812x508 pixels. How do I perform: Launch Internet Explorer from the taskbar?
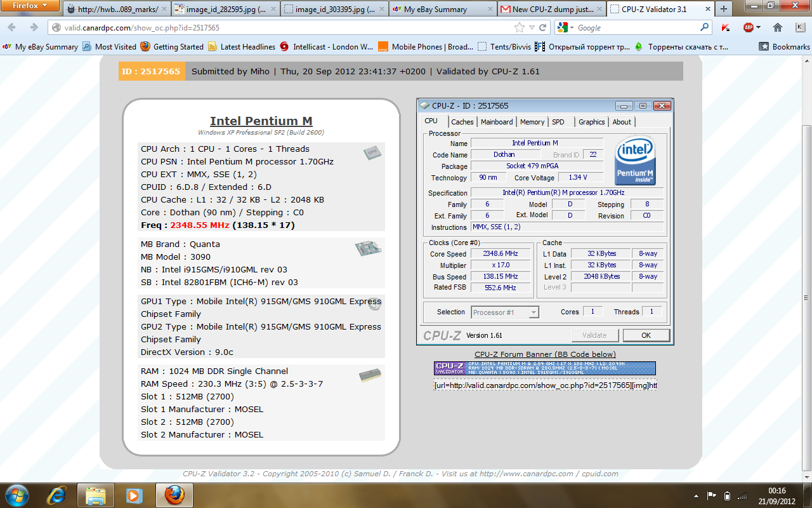click(x=58, y=495)
